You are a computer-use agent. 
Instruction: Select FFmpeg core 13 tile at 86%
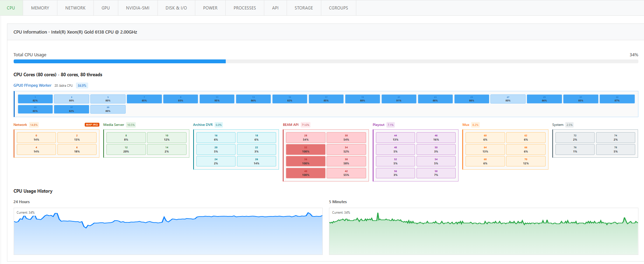click(253, 99)
